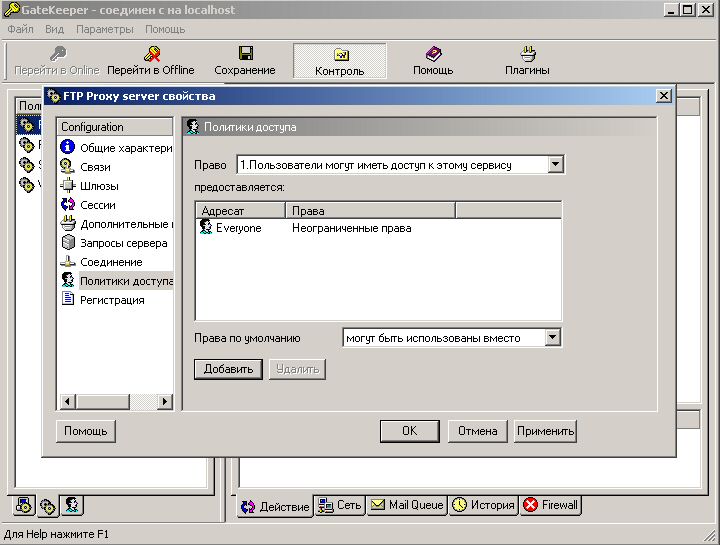This screenshot has width=720, height=545.
Task: Close the FTP Proxy server properties dialog
Action: (664, 96)
